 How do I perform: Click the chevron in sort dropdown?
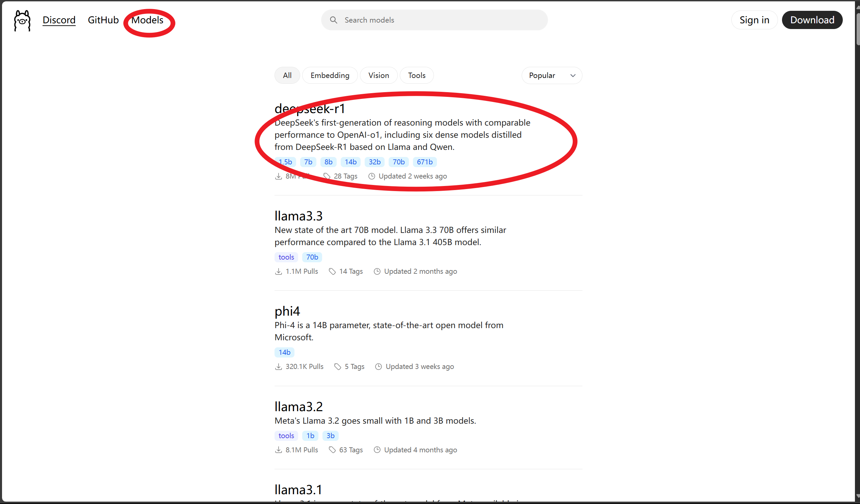[573, 75]
